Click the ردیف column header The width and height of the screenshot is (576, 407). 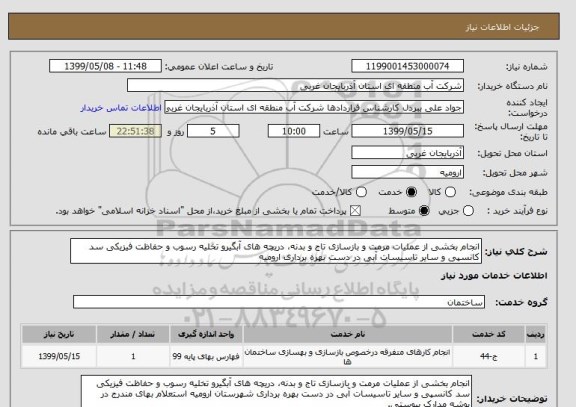coord(536,334)
